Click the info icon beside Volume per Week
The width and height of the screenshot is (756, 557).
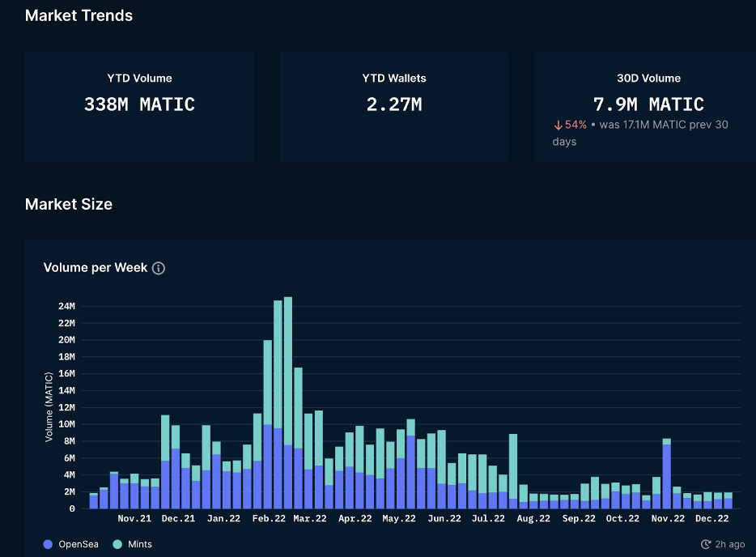[159, 268]
